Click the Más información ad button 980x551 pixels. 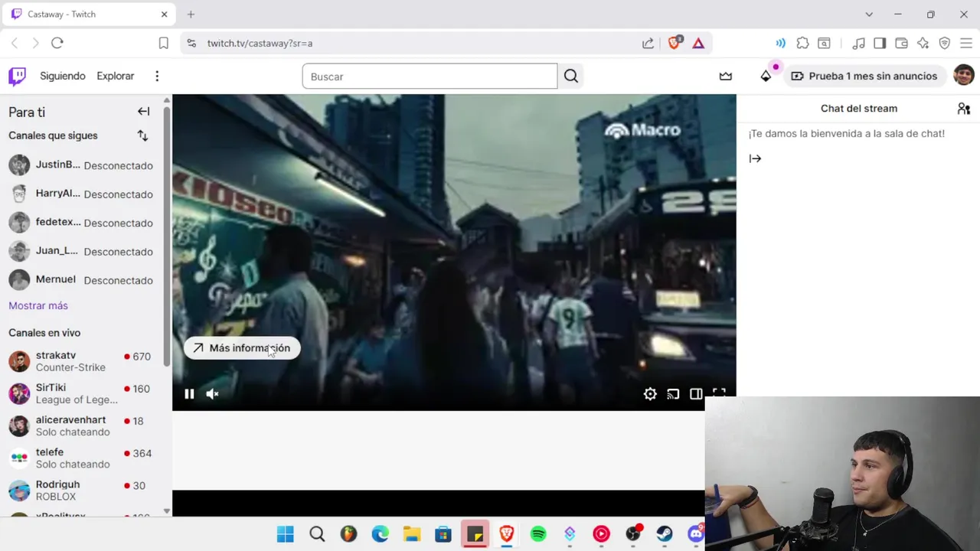(242, 348)
